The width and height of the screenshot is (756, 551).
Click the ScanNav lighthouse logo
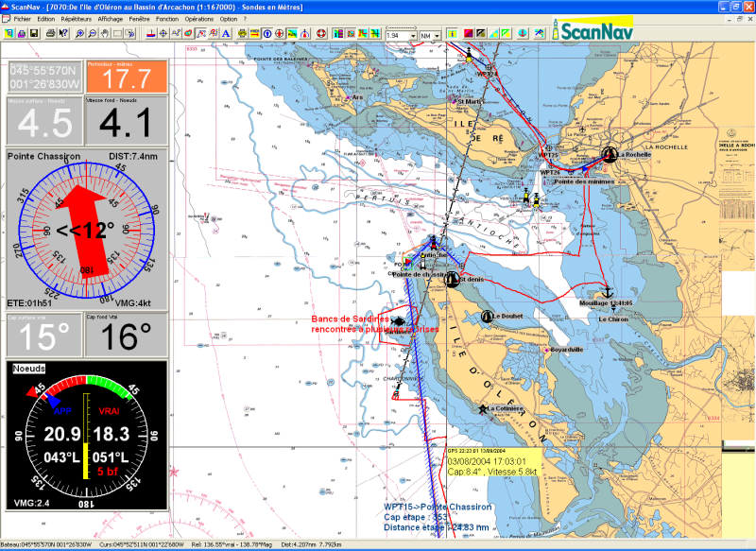click(x=593, y=28)
